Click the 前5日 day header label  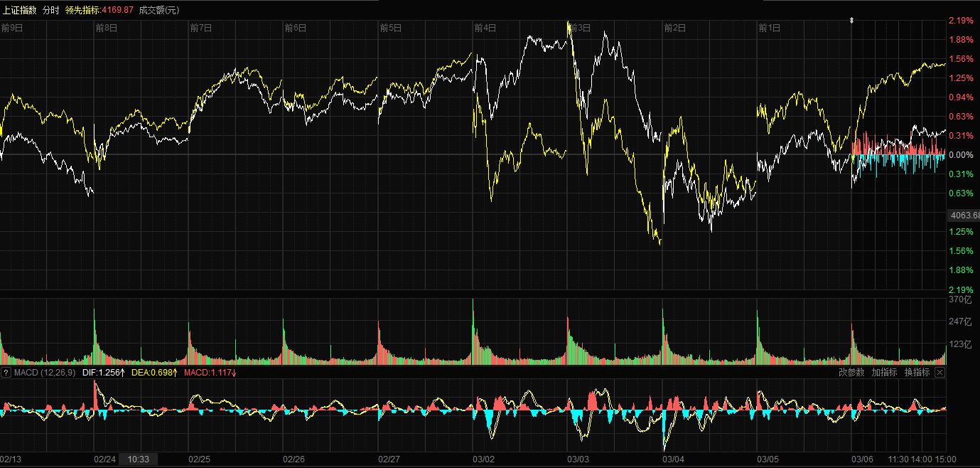(x=390, y=28)
